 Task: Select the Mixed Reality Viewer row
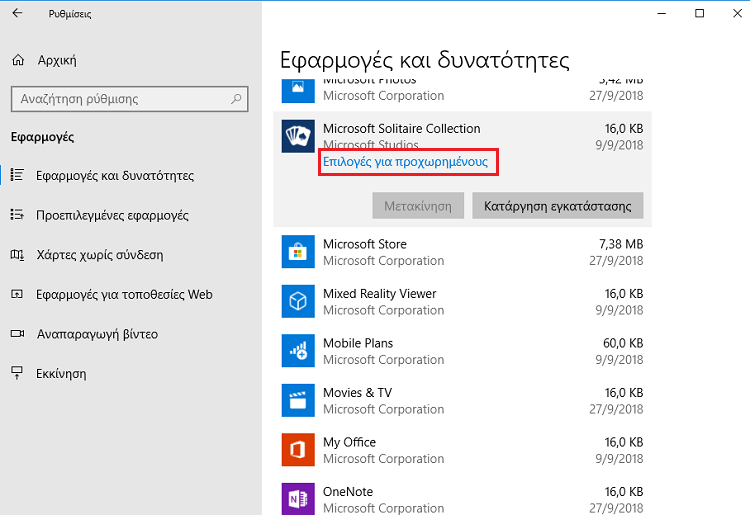pos(462,301)
